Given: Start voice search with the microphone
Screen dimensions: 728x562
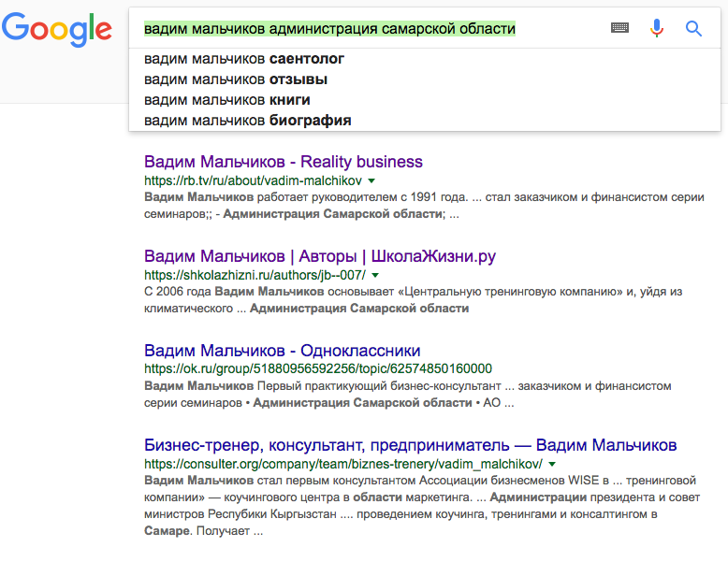Looking at the screenshot, I should click(657, 28).
